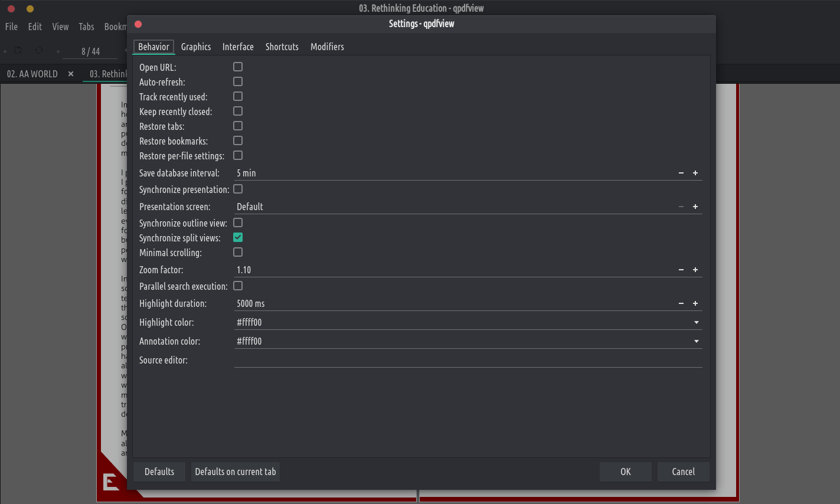Click Defaults on current tab button
This screenshot has height=504, width=840.
coord(236,472)
